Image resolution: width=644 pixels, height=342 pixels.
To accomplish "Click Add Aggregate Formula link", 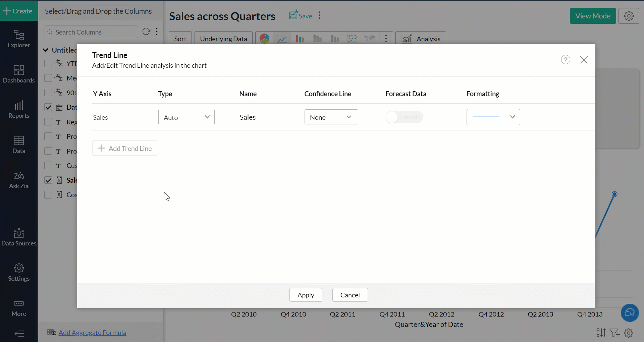I will [92, 333].
